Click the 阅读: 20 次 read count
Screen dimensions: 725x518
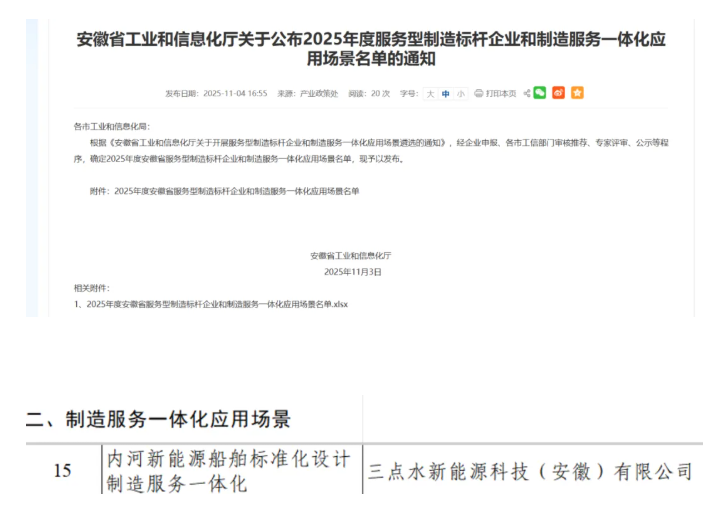click(369, 93)
